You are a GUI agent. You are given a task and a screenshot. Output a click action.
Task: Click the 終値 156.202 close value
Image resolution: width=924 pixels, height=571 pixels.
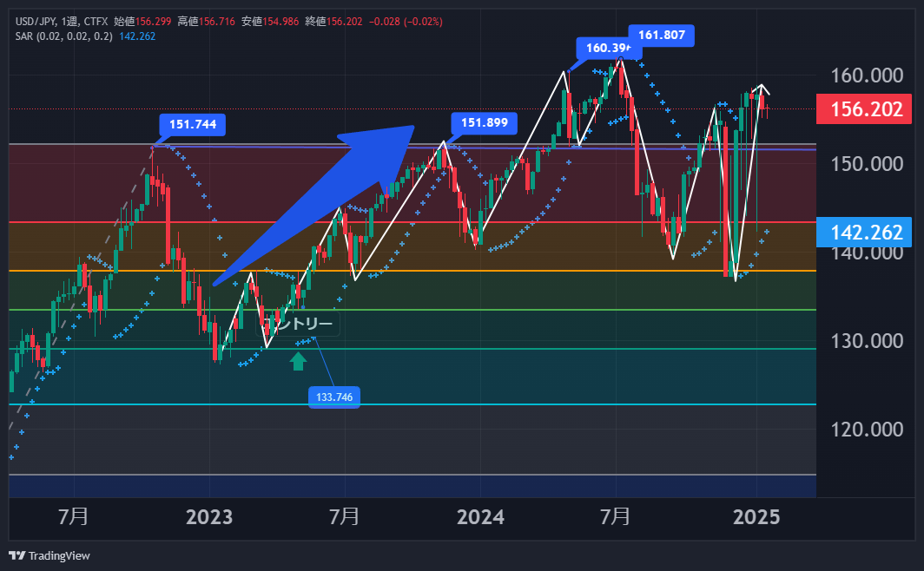click(333, 22)
